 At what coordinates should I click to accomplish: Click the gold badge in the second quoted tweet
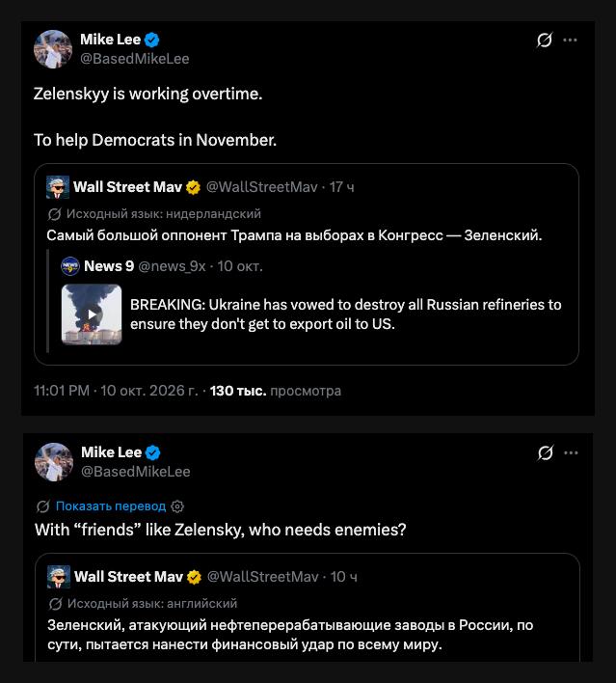194,577
